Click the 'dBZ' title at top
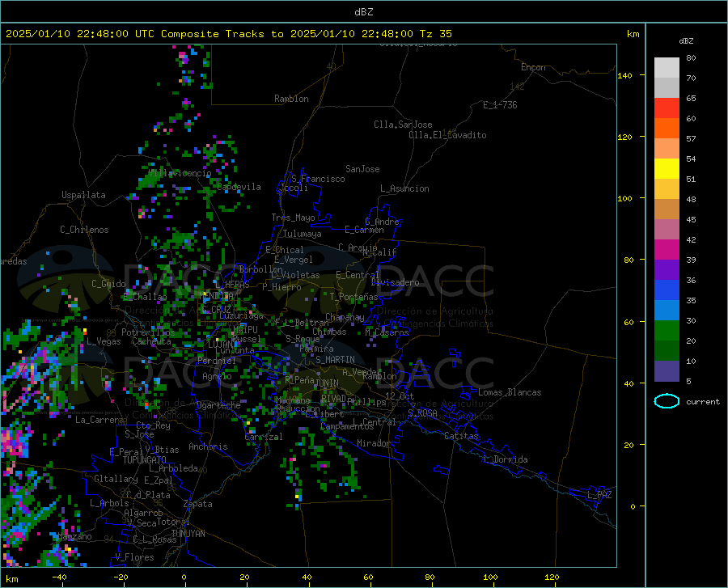 (363, 12)
